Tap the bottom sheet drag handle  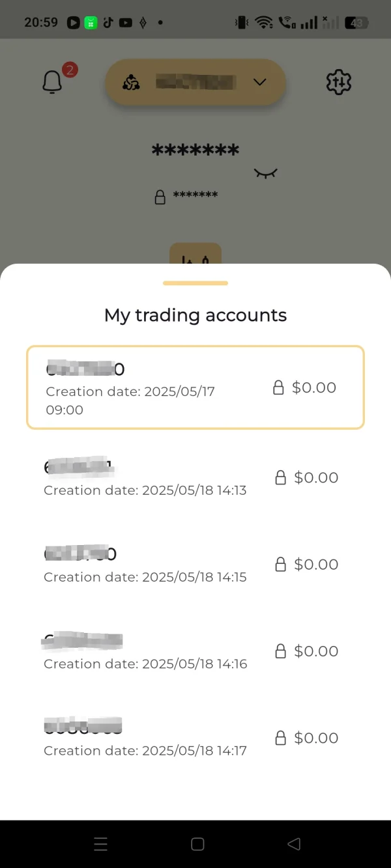(195, 283)
